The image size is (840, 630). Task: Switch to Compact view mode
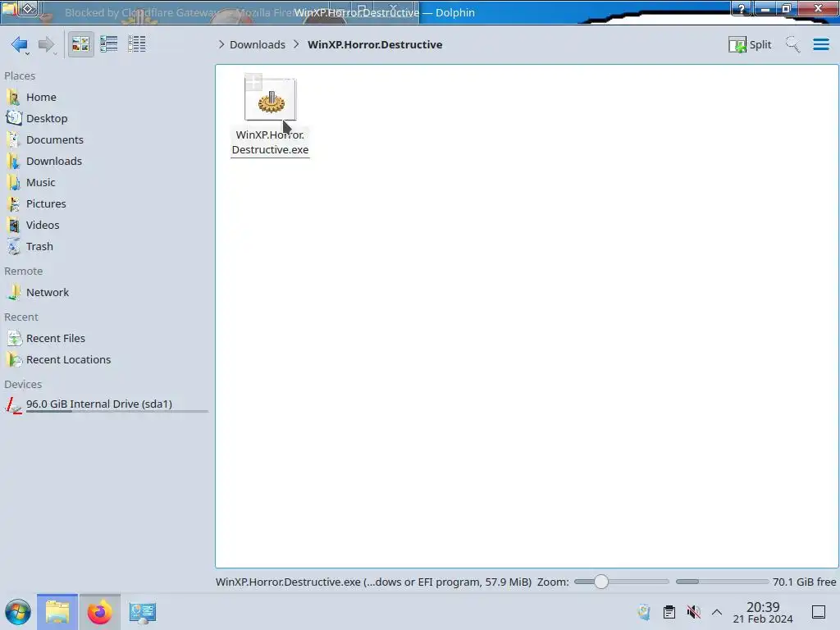click(x=109, y=44)
